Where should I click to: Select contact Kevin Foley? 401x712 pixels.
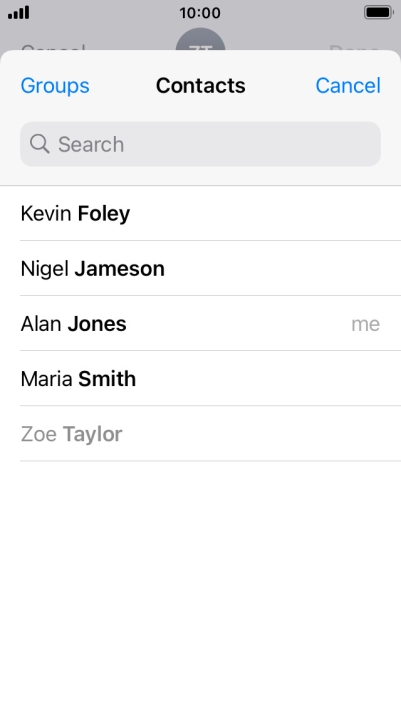(x=200, y=213)
